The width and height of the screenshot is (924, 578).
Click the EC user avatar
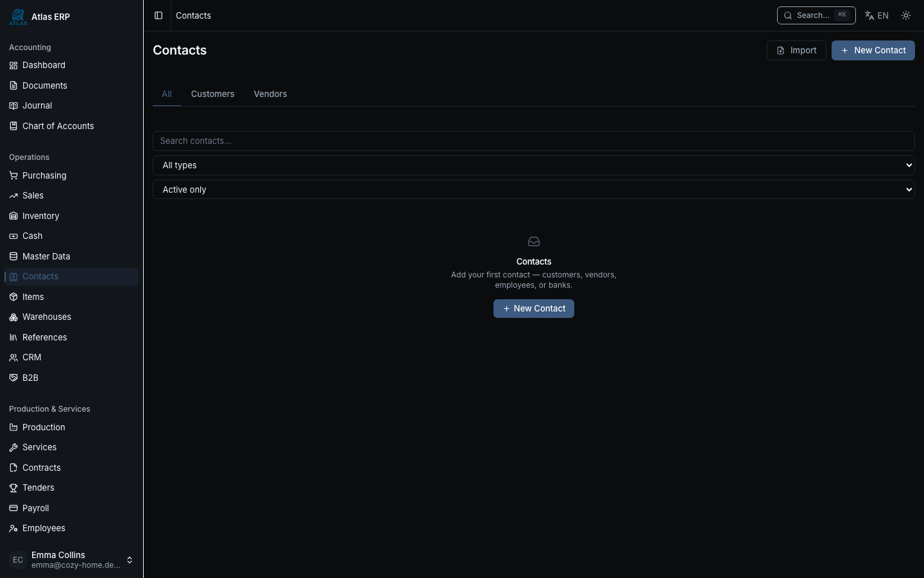[x=18, y=560]
